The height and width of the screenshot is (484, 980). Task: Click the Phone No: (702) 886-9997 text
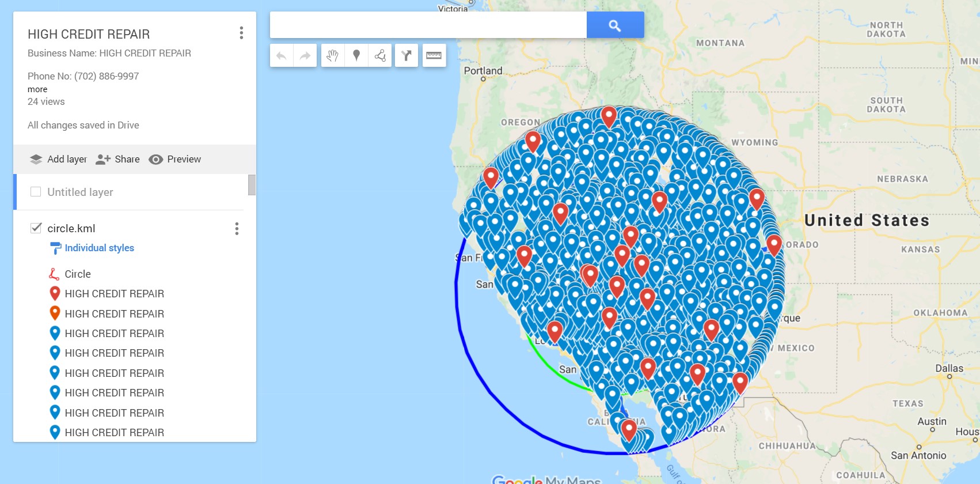(x=83, y=76)
